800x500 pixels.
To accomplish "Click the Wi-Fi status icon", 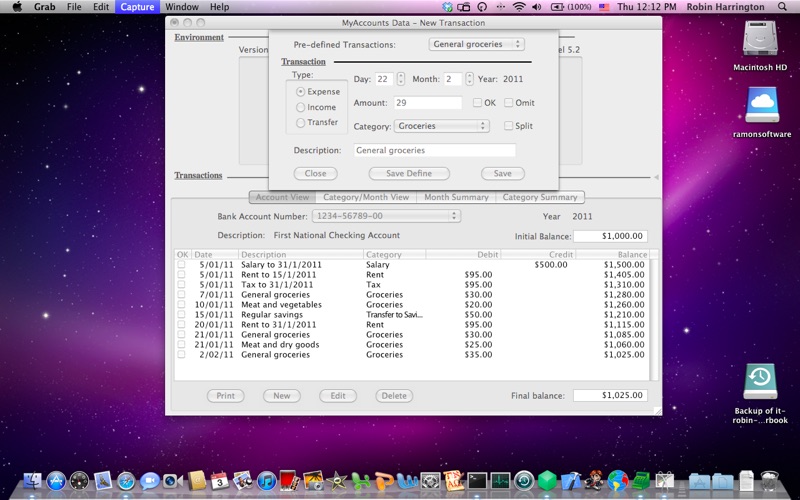I will coord(518,7).
